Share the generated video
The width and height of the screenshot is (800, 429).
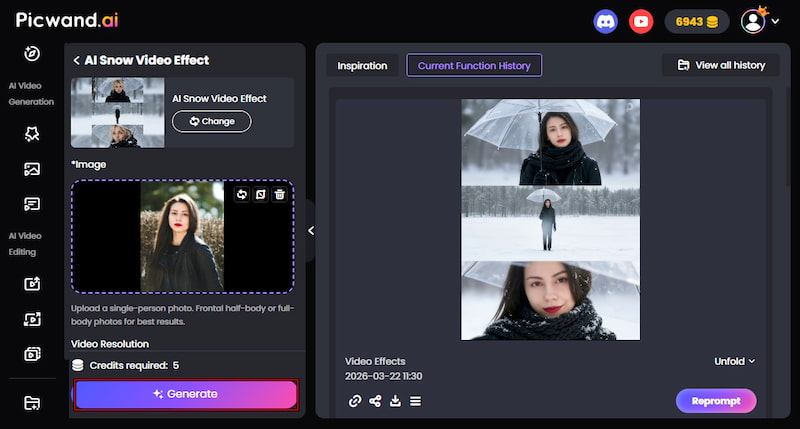point(375,401)
